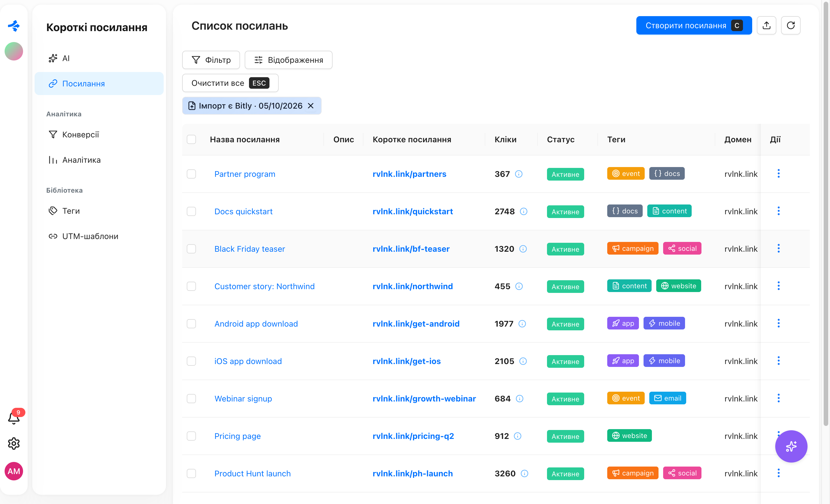Click info icon next to 3260 clicks

[x=525, y=473]
